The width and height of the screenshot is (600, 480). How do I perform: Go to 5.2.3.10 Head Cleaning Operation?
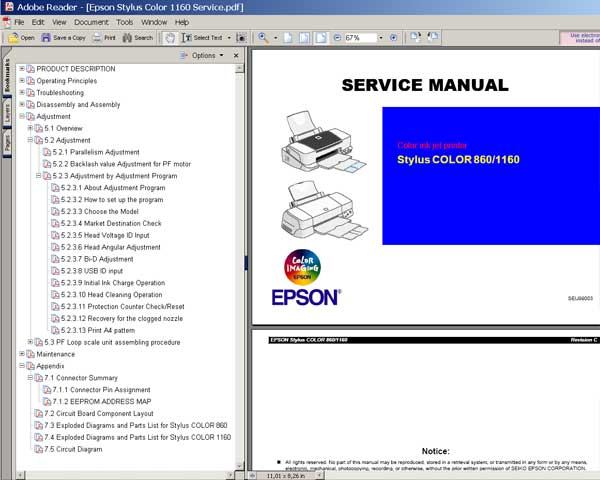click(111, 295)
